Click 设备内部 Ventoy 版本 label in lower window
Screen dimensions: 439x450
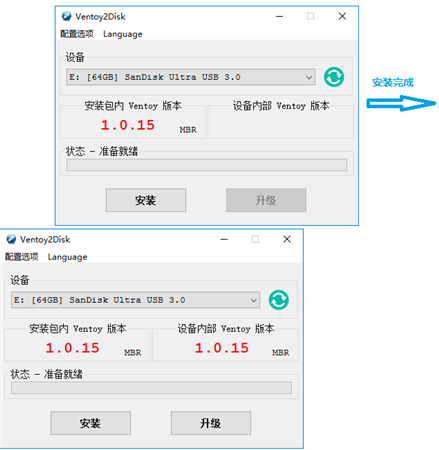pos(226,329)
